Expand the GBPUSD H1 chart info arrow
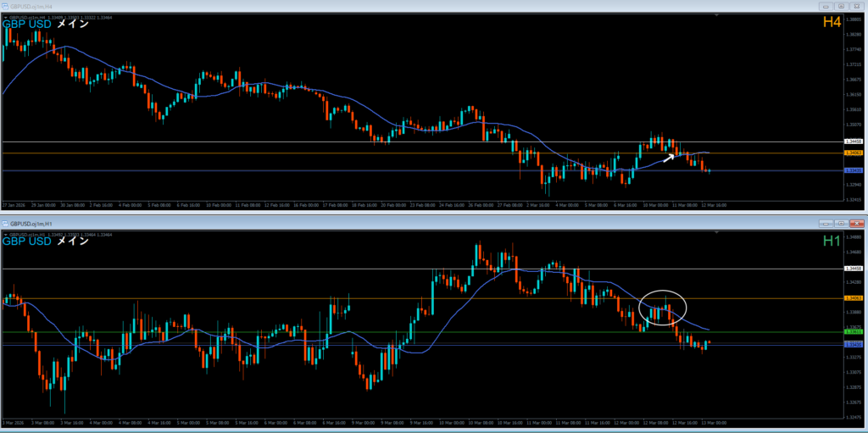Viewport: 868px width, 433px height. coord(5,233)
